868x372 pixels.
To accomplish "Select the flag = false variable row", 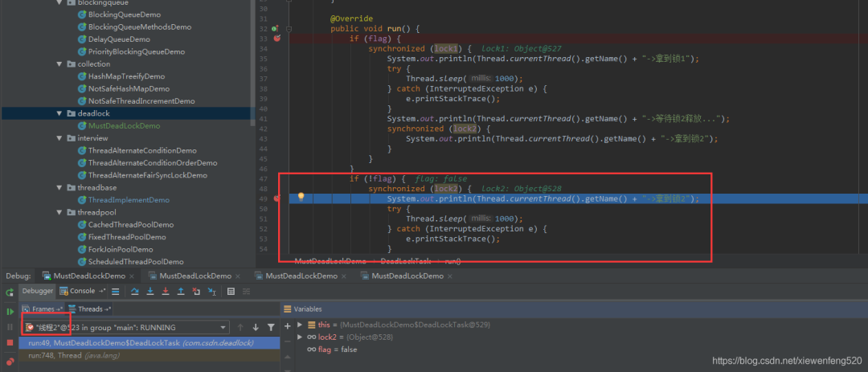I will (332, 350).
